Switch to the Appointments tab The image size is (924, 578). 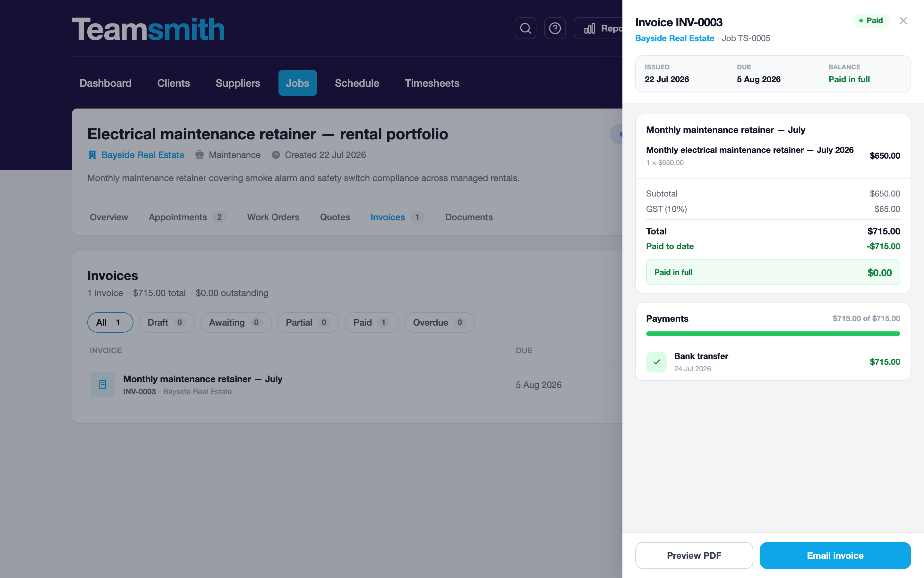click(x=187, y=217)
